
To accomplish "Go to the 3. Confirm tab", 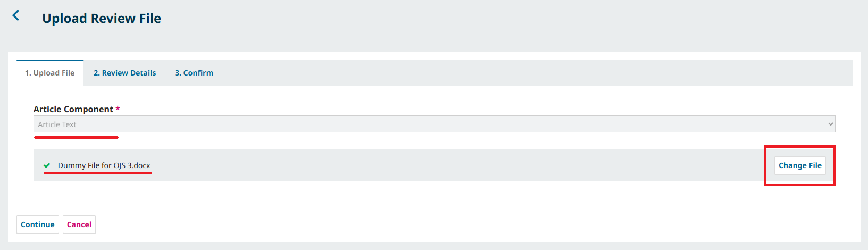I will (194, 73).
